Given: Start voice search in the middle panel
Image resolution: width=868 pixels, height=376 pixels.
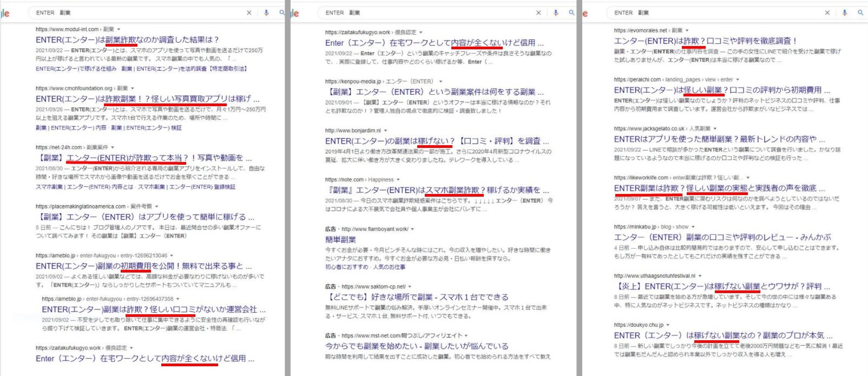Looking at the screenshot, I should 555,12.
